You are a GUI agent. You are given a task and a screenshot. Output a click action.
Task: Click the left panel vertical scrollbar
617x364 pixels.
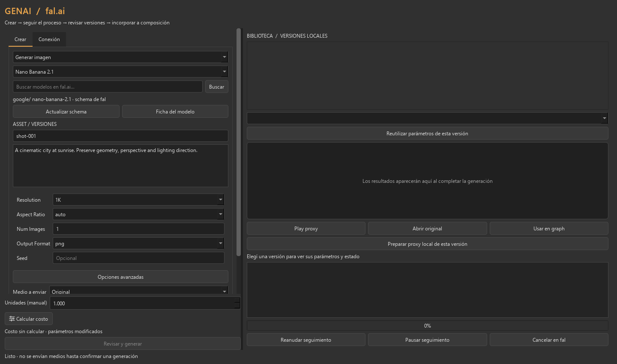click(x=239, y=142)
